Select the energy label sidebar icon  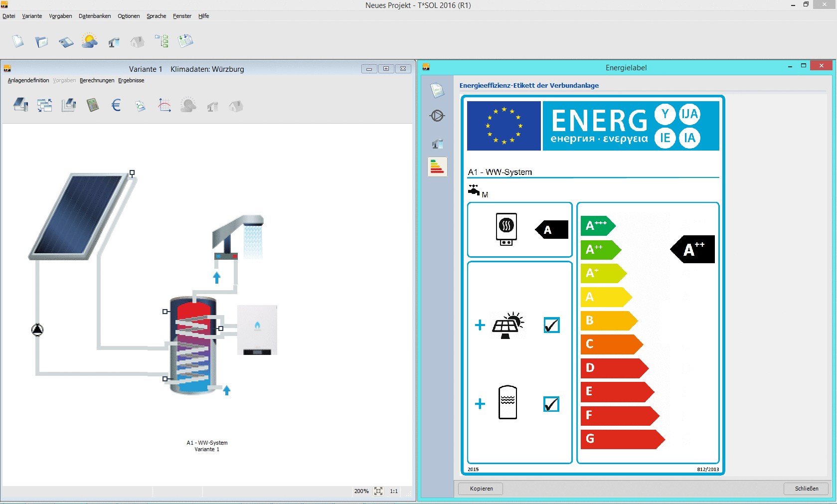[x=437, y=167]
